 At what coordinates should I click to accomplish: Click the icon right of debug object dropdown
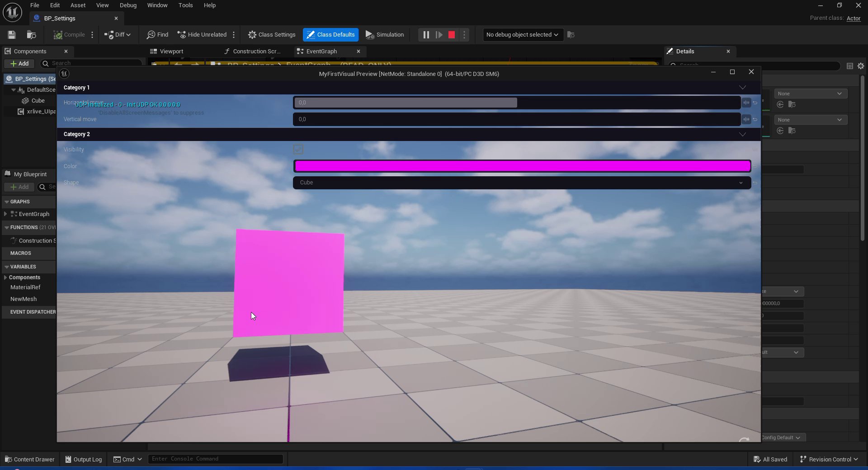[x=571, y=35]
